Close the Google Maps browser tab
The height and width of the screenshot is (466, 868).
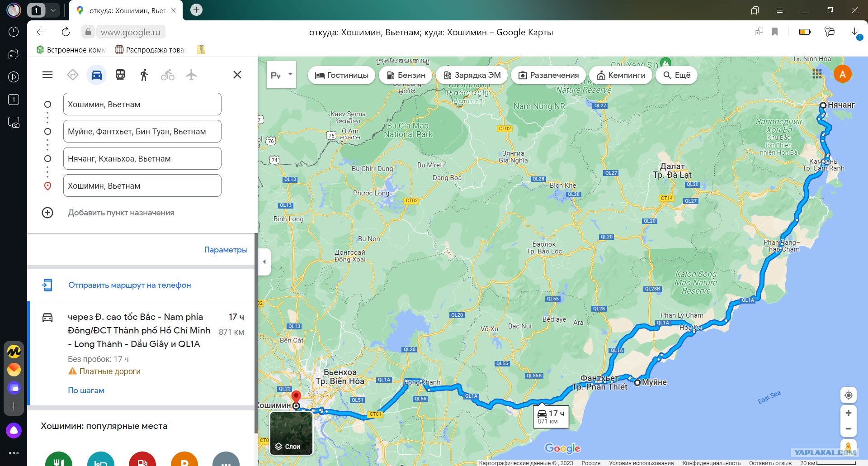(x=173, y=10)
